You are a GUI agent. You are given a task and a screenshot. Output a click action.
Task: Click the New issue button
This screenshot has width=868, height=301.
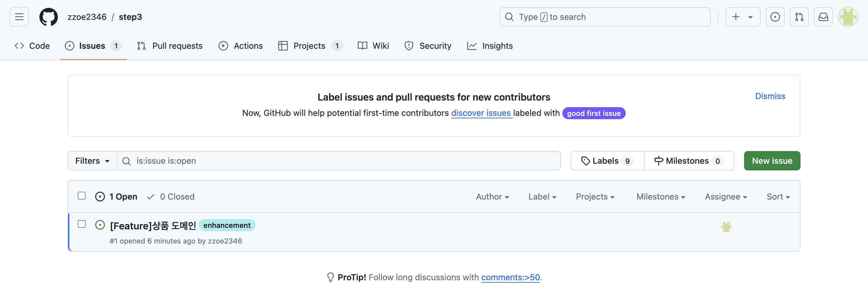pyautogui.click(x=772, y=161)
